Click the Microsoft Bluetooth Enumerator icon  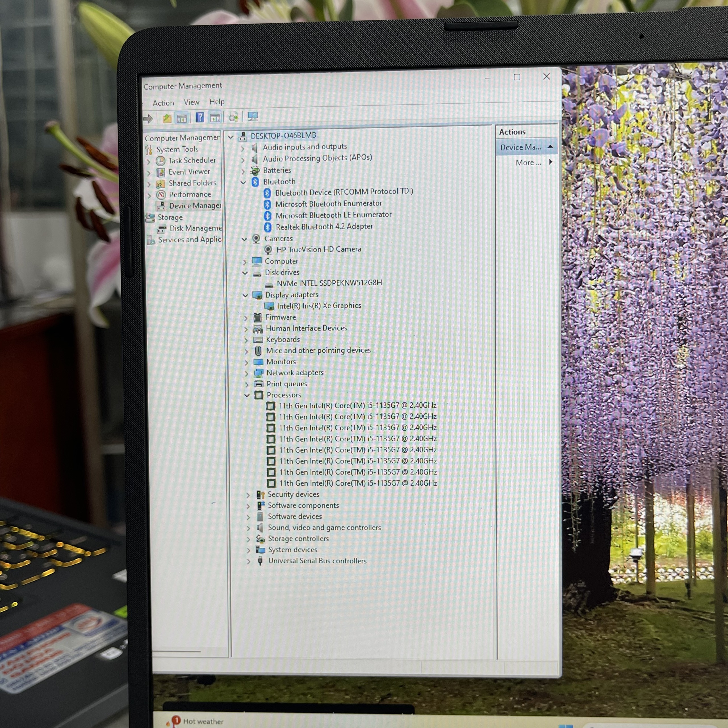point(267,205)
